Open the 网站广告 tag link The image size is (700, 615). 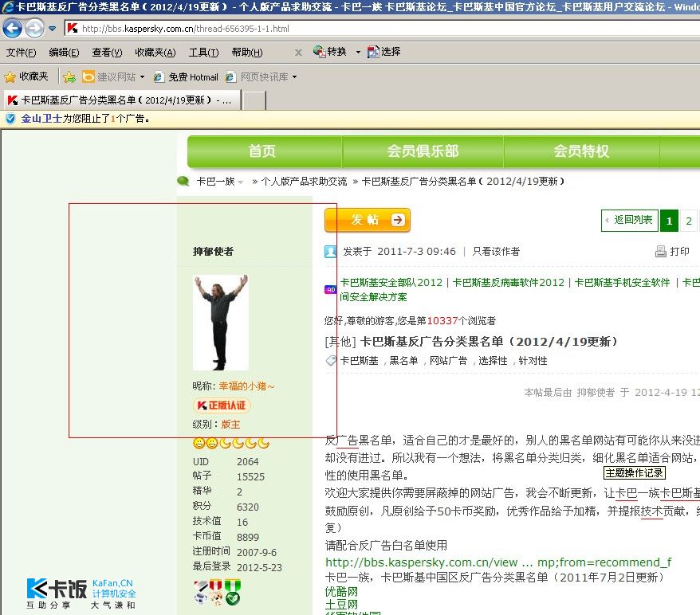448,360
